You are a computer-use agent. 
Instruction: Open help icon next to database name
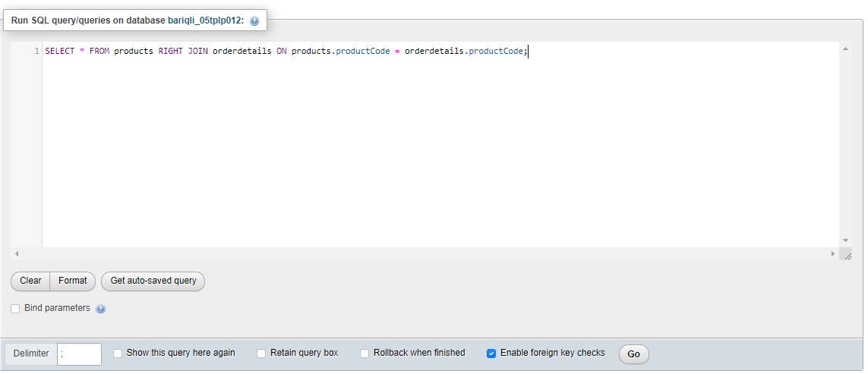click(254, 21)
